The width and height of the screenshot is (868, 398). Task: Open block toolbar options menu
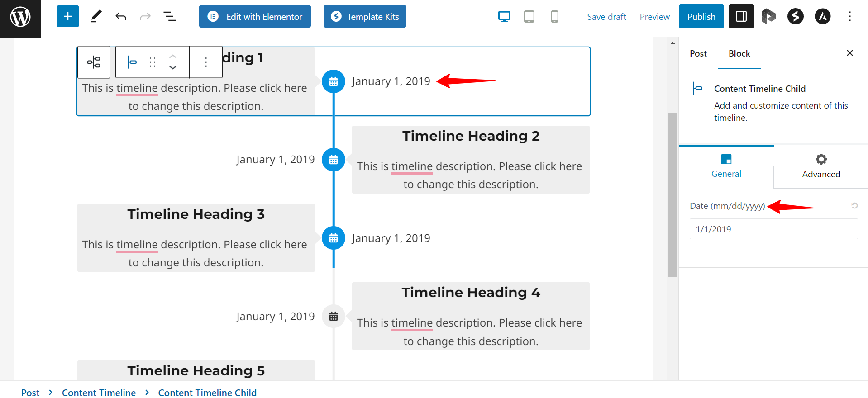click(x=206, y=62)
